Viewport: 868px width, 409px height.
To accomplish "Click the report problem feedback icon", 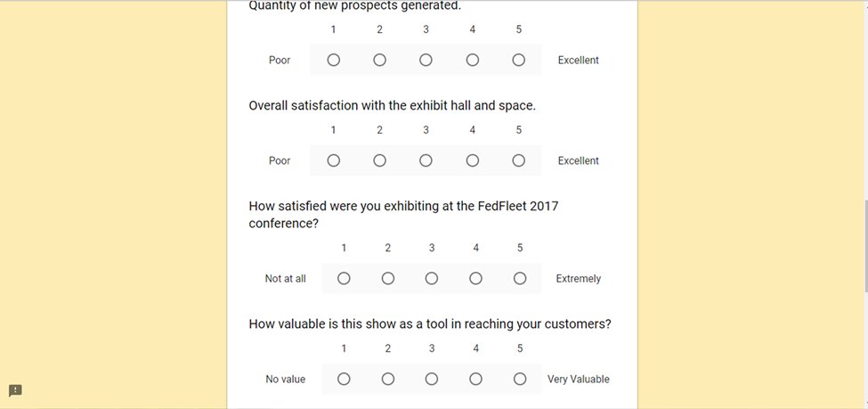I will tap(15, 390).
